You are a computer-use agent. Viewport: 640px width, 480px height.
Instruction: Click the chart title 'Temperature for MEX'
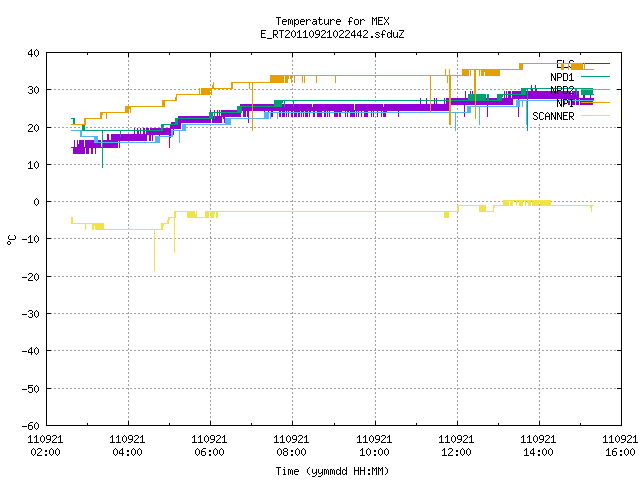332,21
